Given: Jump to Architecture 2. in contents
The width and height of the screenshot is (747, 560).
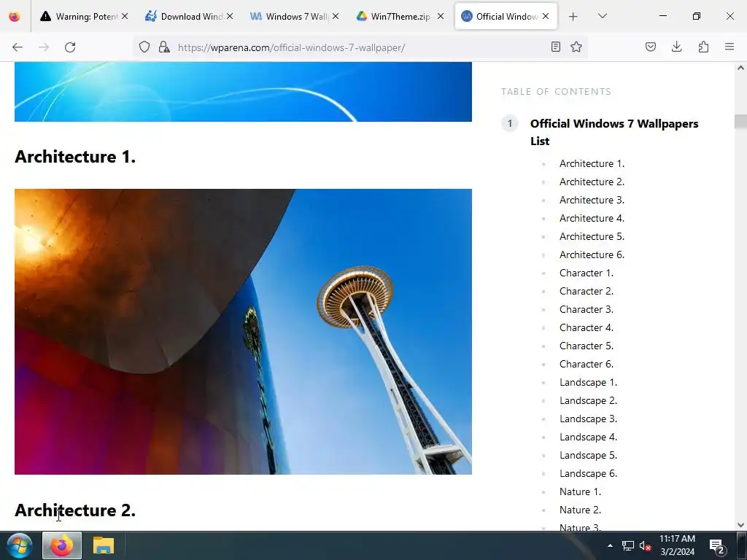Looking at the screenshot, I should pos(592,182).
